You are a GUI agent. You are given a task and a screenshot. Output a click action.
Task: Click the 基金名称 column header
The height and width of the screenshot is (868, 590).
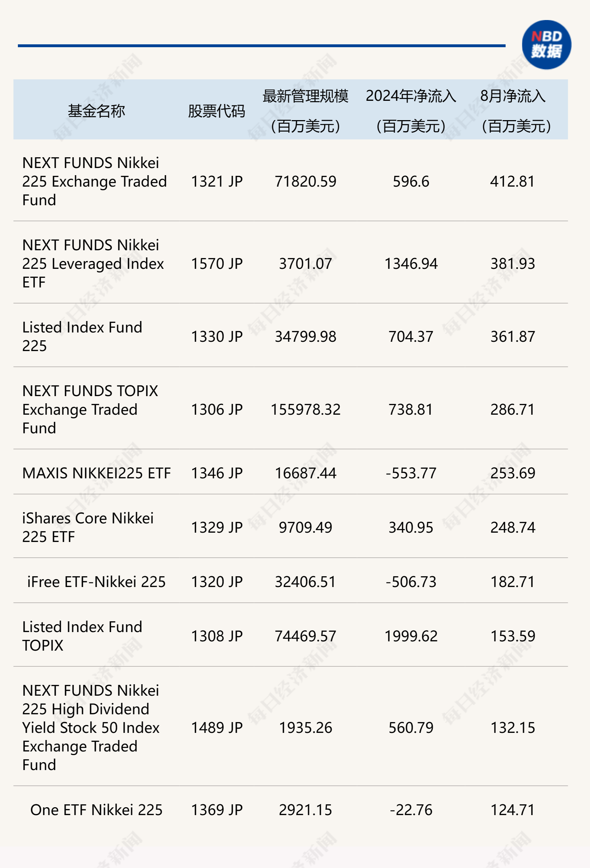coord(96,111)
